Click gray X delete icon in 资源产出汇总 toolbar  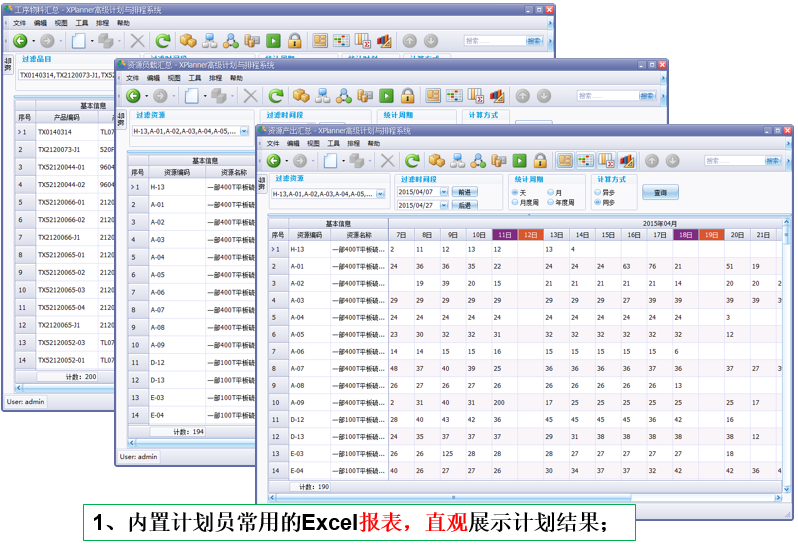click(387, 161)
